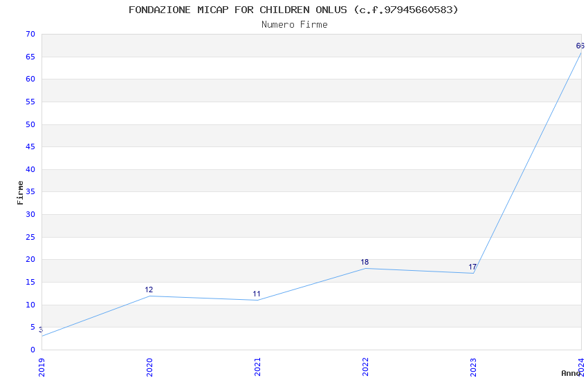Click the y-axis tick value 40
The height and width of the screenshot is (380, 588).
30,169
